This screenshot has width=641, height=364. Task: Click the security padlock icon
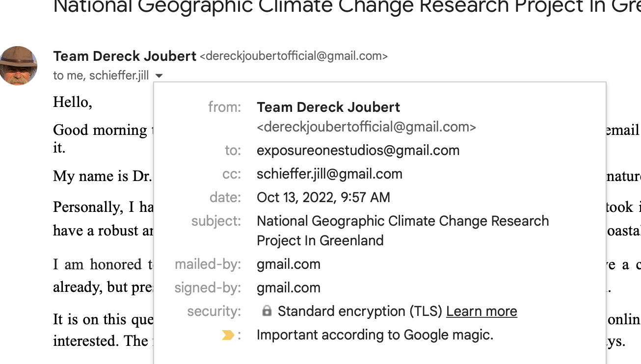click(267, 311)
